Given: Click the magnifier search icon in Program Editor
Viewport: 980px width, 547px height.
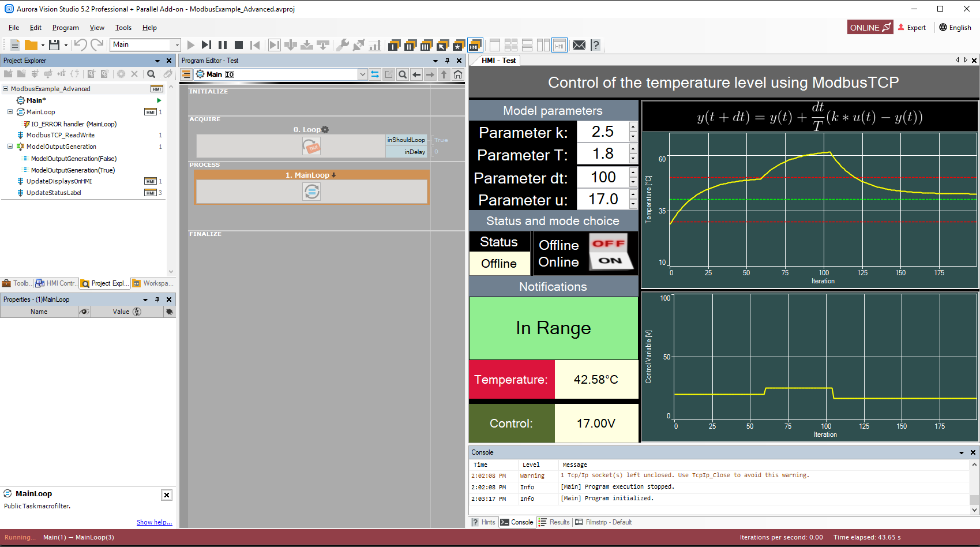Looking at the screenshot, I should tap(403, 74).
